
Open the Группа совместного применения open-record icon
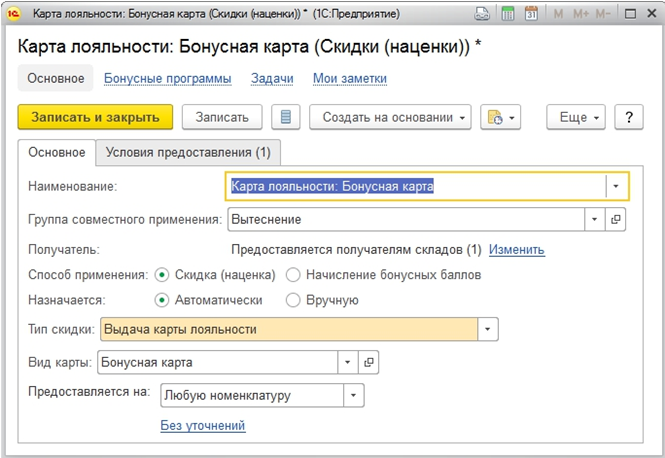point(616,219)
